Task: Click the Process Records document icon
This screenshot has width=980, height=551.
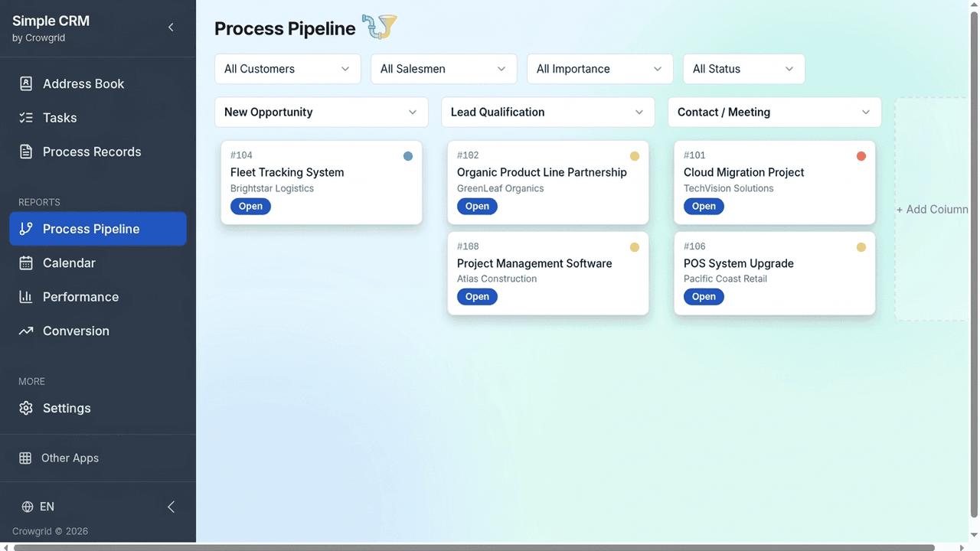Action: 26,152
